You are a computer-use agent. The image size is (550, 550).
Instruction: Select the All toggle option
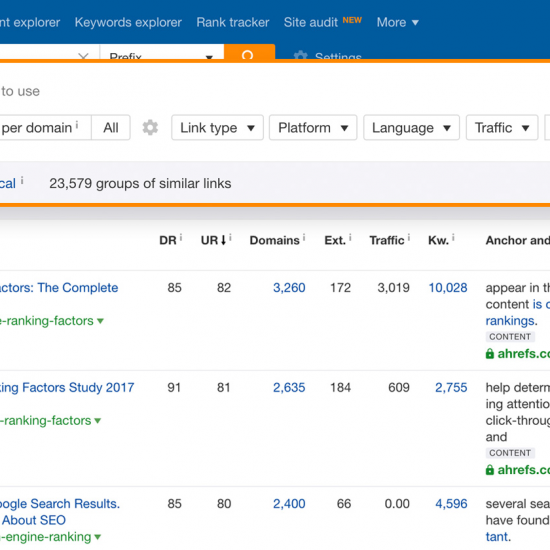111,128
